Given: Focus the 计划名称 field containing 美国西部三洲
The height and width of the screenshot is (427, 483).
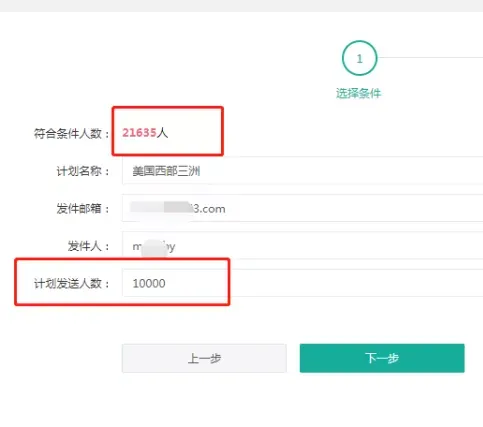Looking at the screenshot, I should point(303,171).
